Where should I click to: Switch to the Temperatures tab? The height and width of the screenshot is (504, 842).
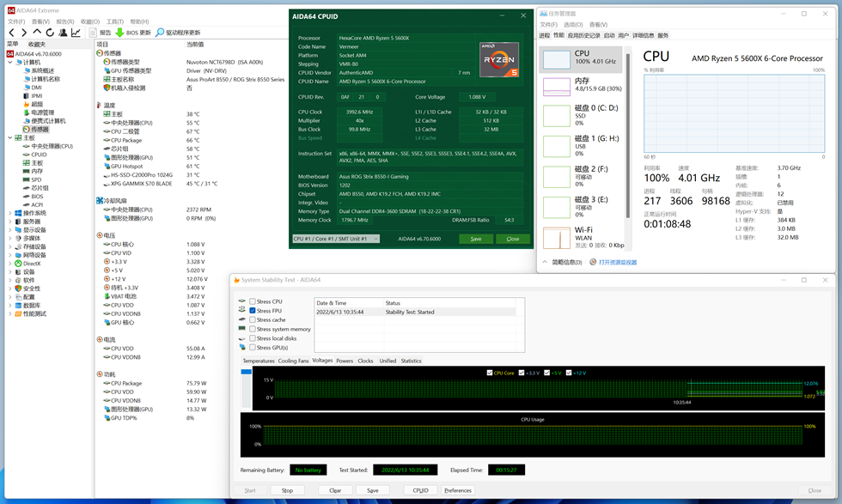click(259, 361)
